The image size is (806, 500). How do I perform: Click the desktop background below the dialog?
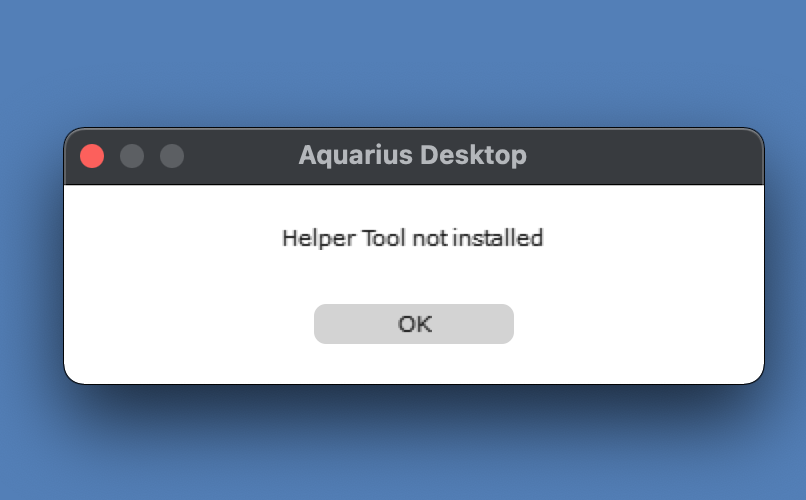(x=403, y=452)
